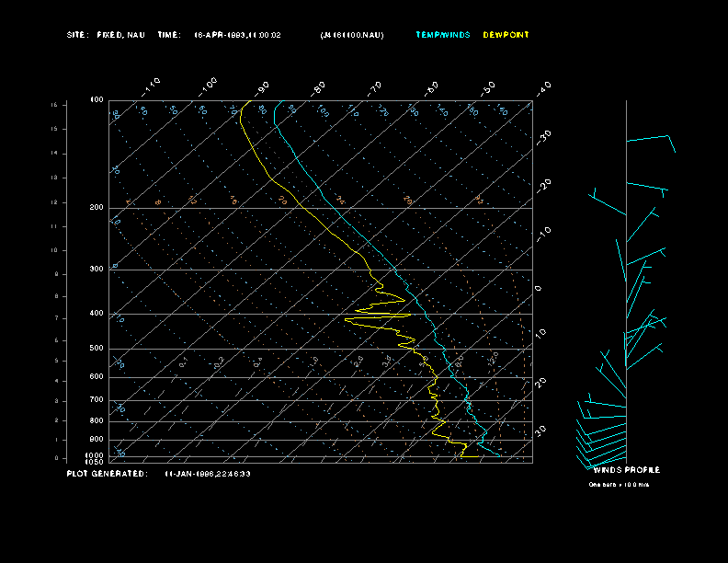Click the 15 km height tick label
The width and height of the screenshot is (728, 563).
54,106
